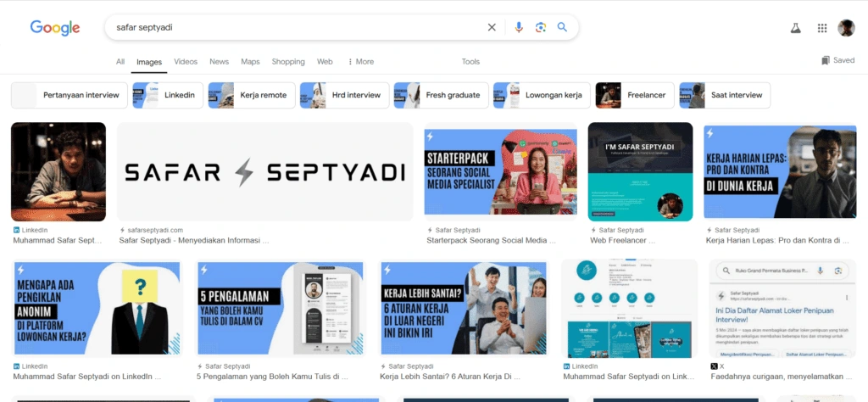Viewport: 868px width, 402px height.
Task: Filter by Linkedin chip
Action: point(168,95)
